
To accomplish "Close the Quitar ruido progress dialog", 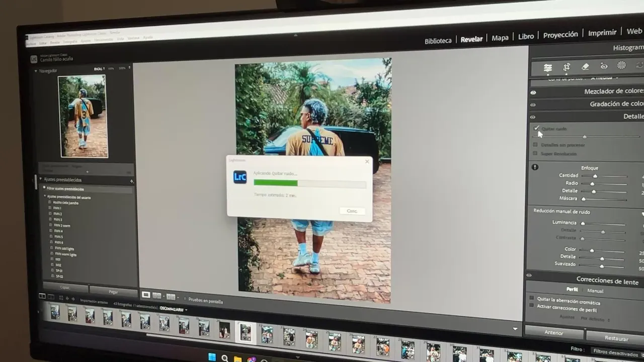I will click(x=367, y=161).
